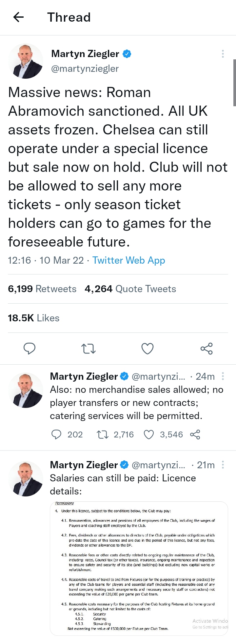Retweet the main Abramovich sanction tweet

[x=88, y=349]
